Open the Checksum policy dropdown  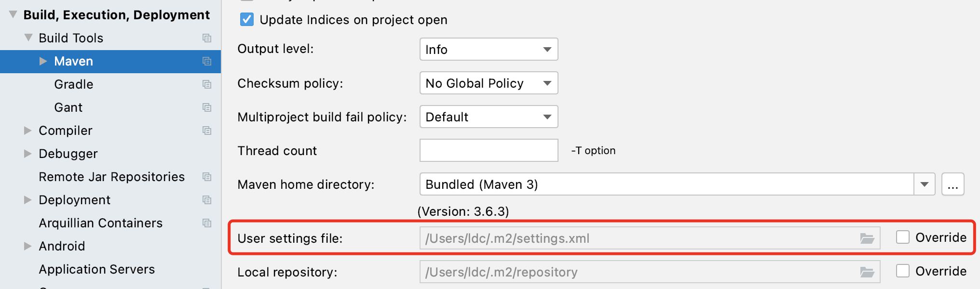pos(489,83)
